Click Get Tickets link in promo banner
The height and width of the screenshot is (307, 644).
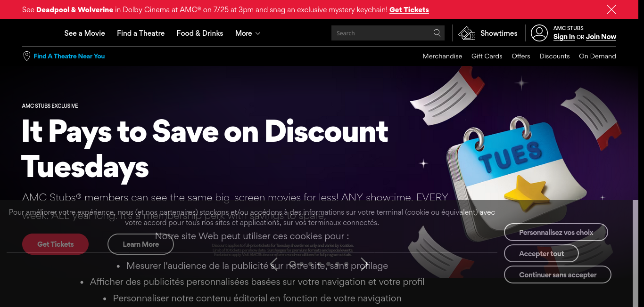[x=409, y=9]
